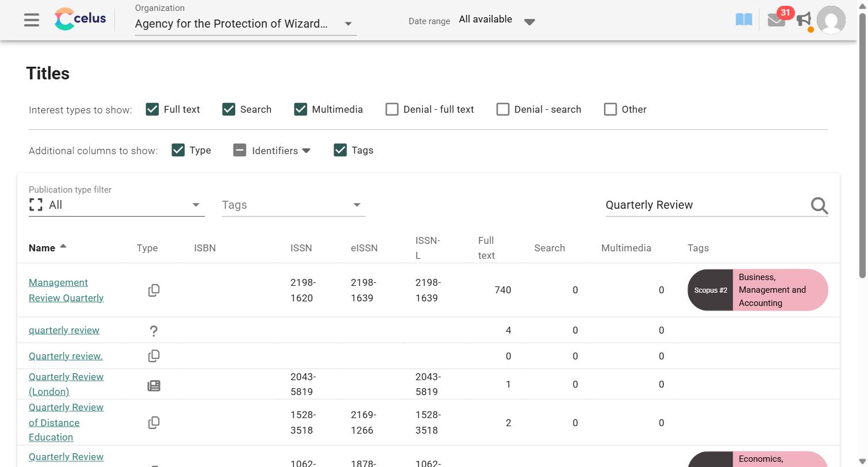Click the Multimedia column header

tap(626, 248)
